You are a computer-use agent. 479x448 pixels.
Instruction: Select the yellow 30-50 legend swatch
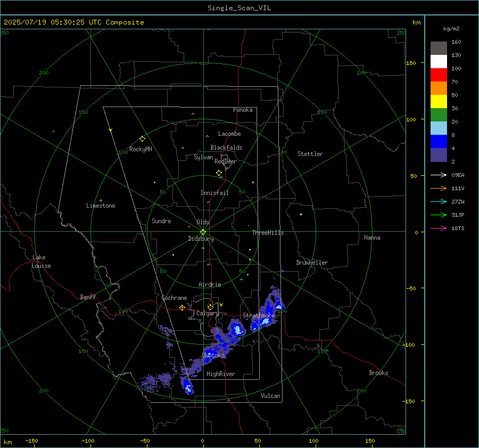click(439, 102)
